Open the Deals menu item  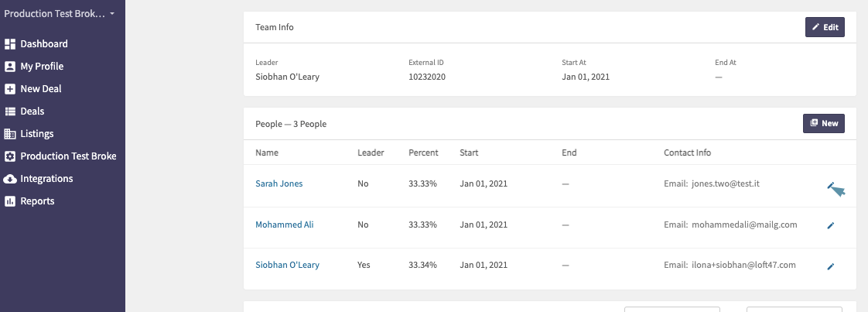(32, 111)
